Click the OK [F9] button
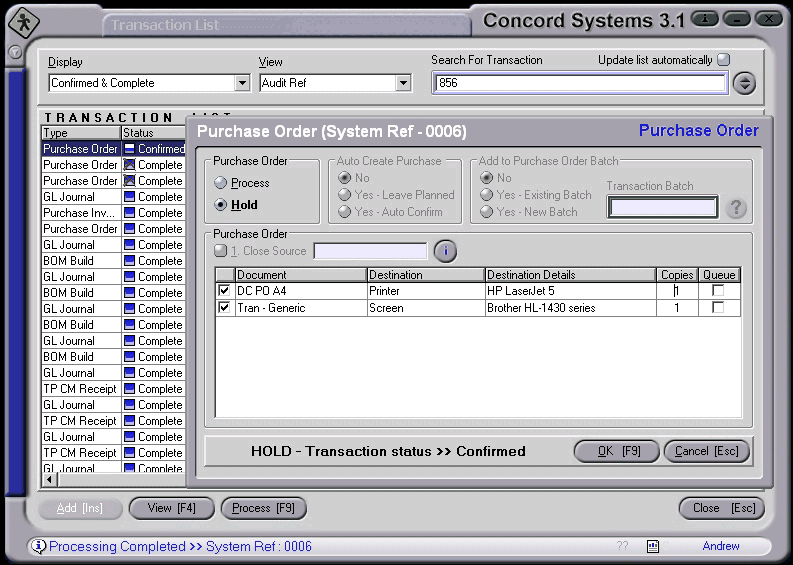This screenshot has height=565, width=793. click(x=616, y=451)
